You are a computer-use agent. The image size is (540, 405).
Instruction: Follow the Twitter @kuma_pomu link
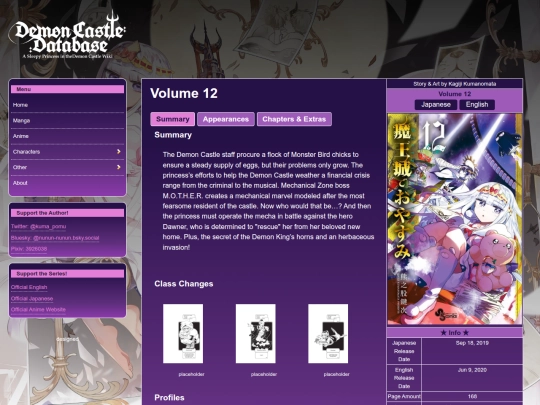pyautogui.click(x=39, y=227)
